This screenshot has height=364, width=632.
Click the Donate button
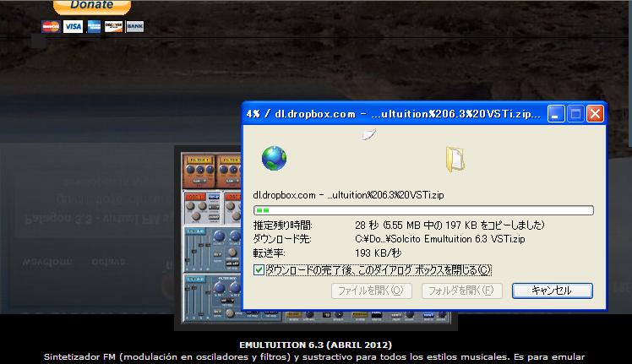[92, 7]
